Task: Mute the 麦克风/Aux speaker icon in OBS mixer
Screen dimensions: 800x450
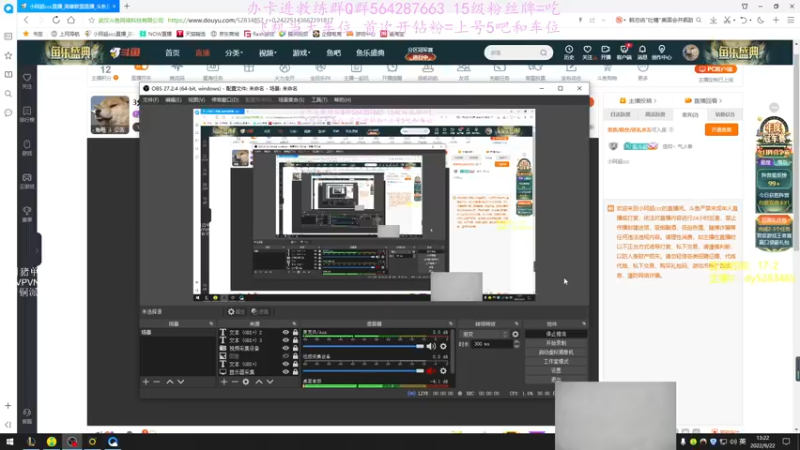Action: [431, 346]
